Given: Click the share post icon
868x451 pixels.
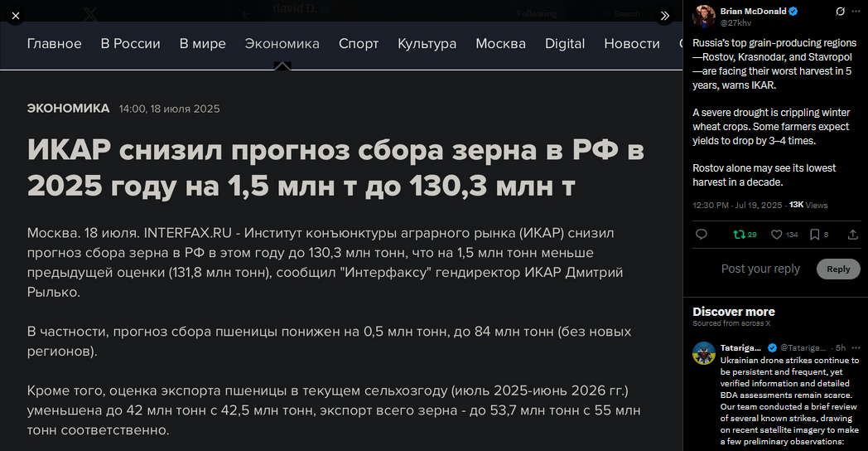Looking at the screenshot, I should tap(853, 235).
